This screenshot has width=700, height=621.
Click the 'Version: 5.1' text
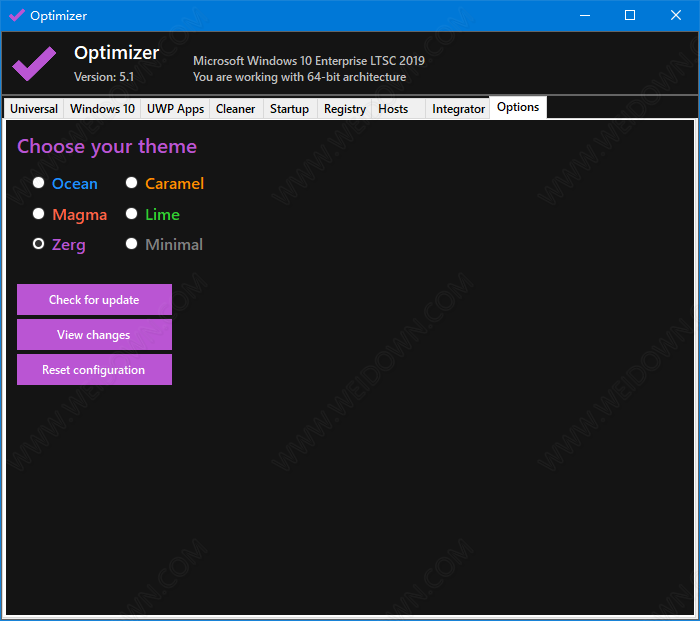click(104, 77)
